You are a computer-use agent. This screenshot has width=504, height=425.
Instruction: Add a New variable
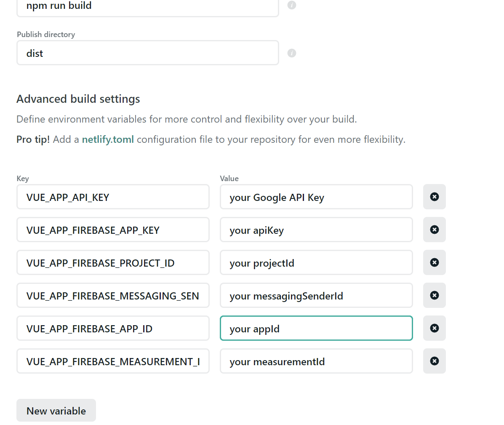coord(56,411)
